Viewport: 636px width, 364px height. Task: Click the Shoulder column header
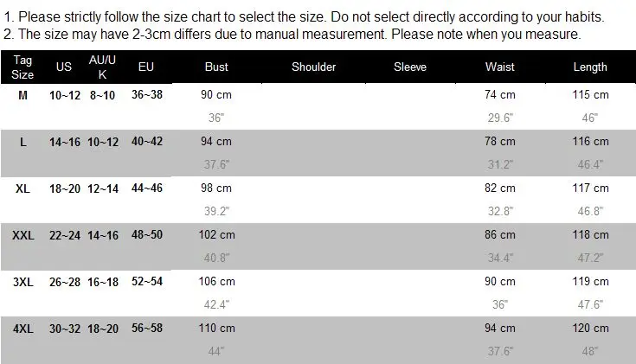click(313, 67)
